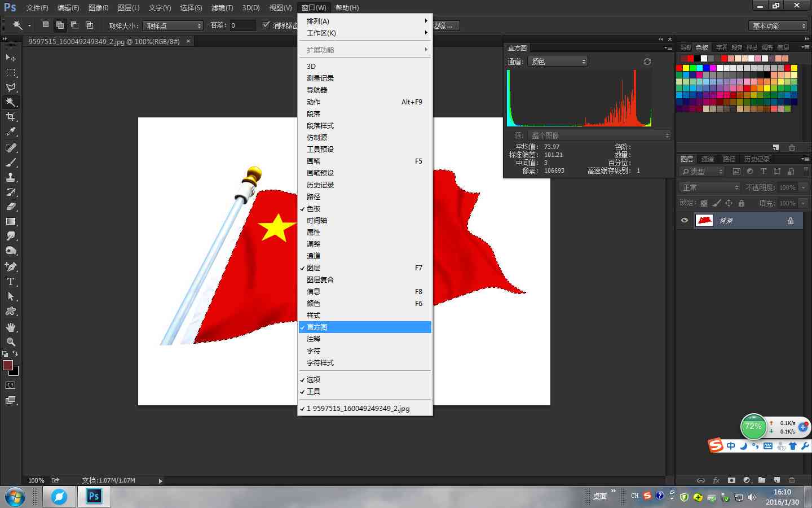
Task: Toggle the anti-alias checkbox in options bar
Action: point(266,25)
